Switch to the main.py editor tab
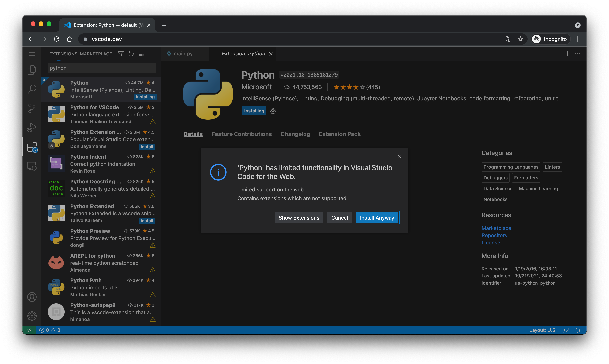This screenshot has width=609, height=364. click(183, 54)
